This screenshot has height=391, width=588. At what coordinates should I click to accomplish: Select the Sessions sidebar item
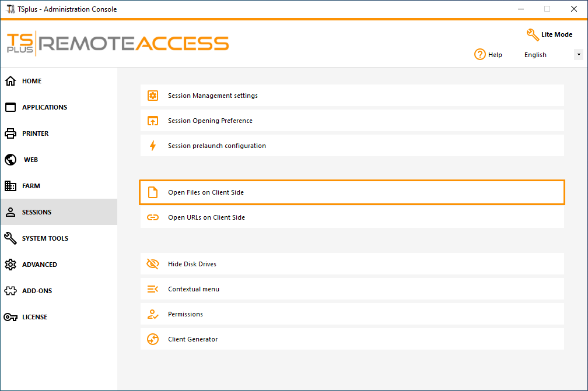coord(37,212)
